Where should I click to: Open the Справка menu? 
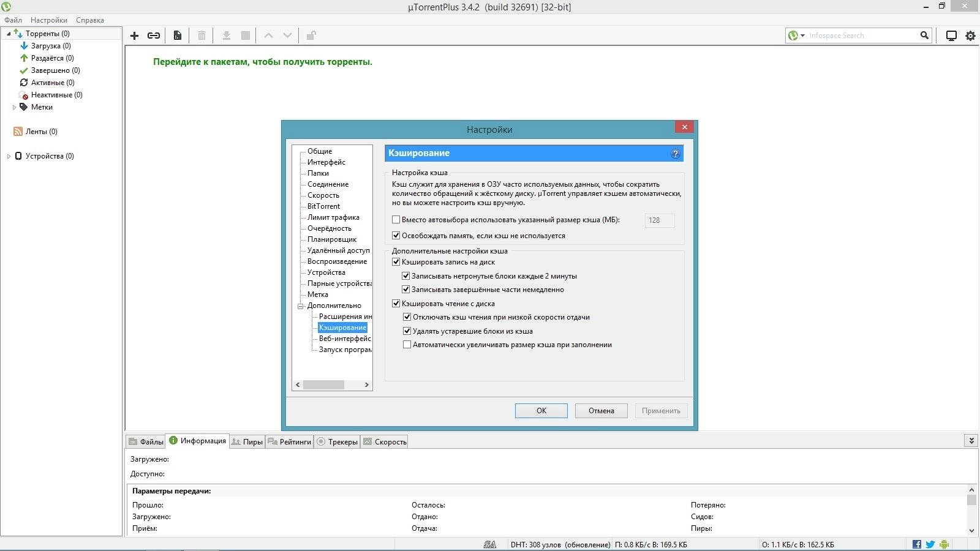pos(90,20)
